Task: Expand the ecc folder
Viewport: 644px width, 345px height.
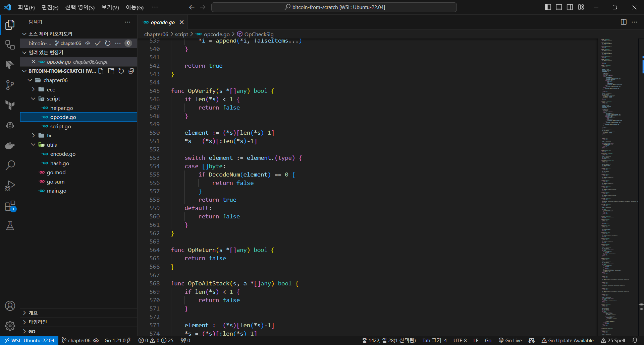Action: [33, 89]
